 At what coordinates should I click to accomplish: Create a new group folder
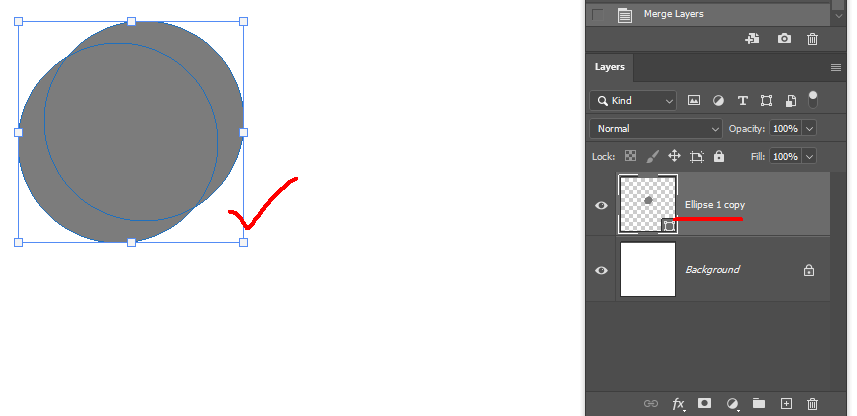point(759,403)
